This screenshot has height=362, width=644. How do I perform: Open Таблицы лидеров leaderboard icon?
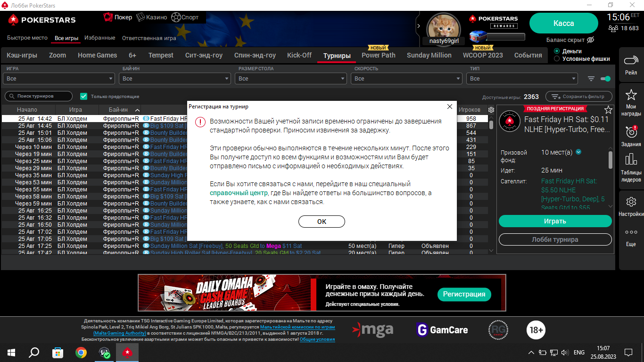(x=631, y=159)
